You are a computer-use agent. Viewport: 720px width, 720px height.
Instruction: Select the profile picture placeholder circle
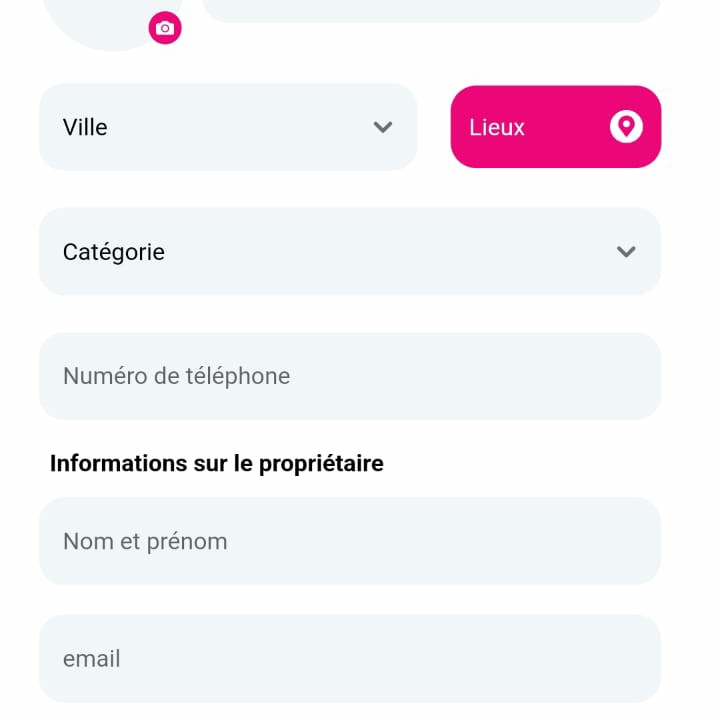click(112, 23)
